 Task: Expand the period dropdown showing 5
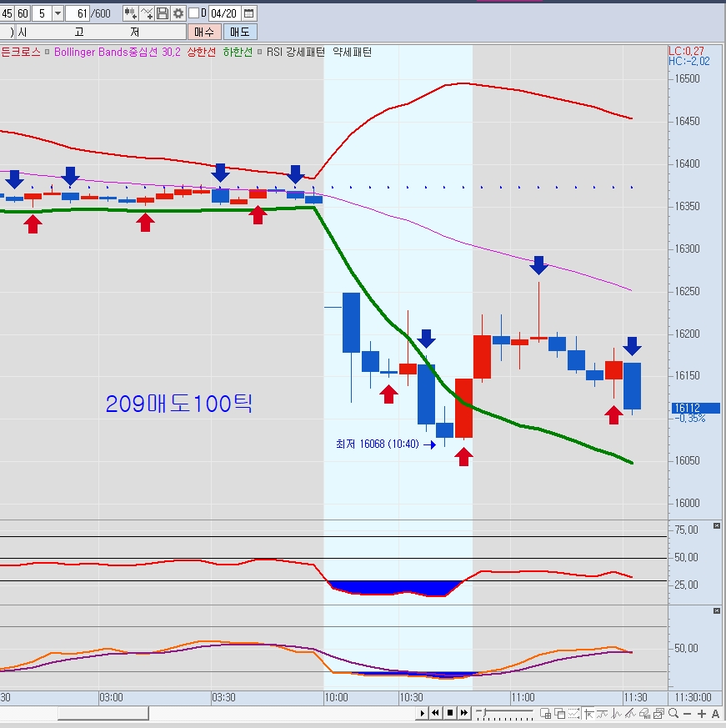coord(58,13)
